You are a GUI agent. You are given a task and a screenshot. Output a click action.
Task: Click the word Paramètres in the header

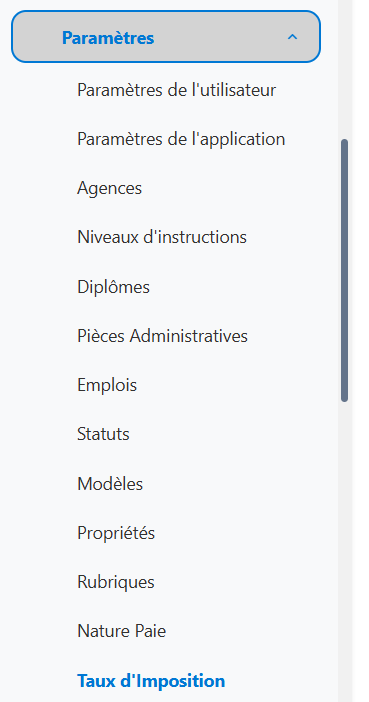[x=108, y=38]
